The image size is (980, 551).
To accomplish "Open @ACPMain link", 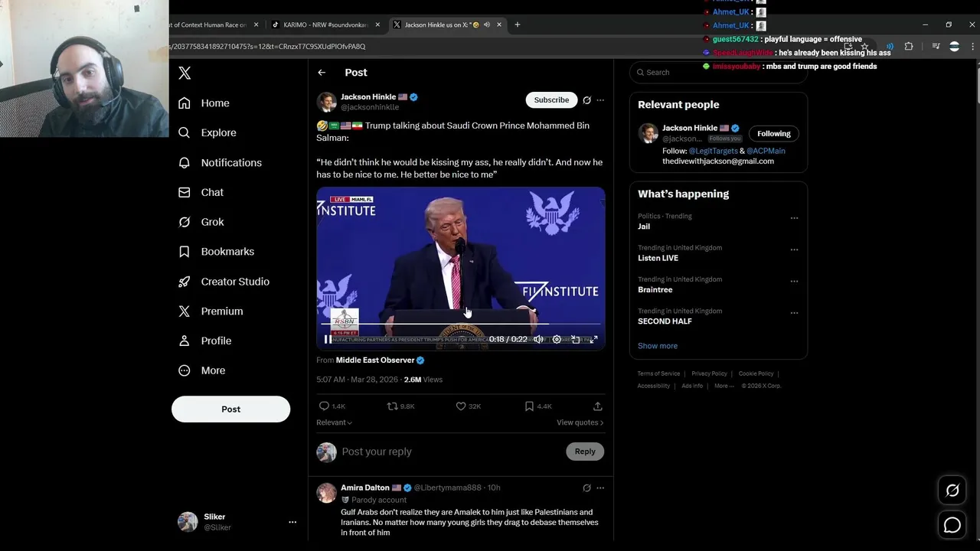I will point(766,152).
